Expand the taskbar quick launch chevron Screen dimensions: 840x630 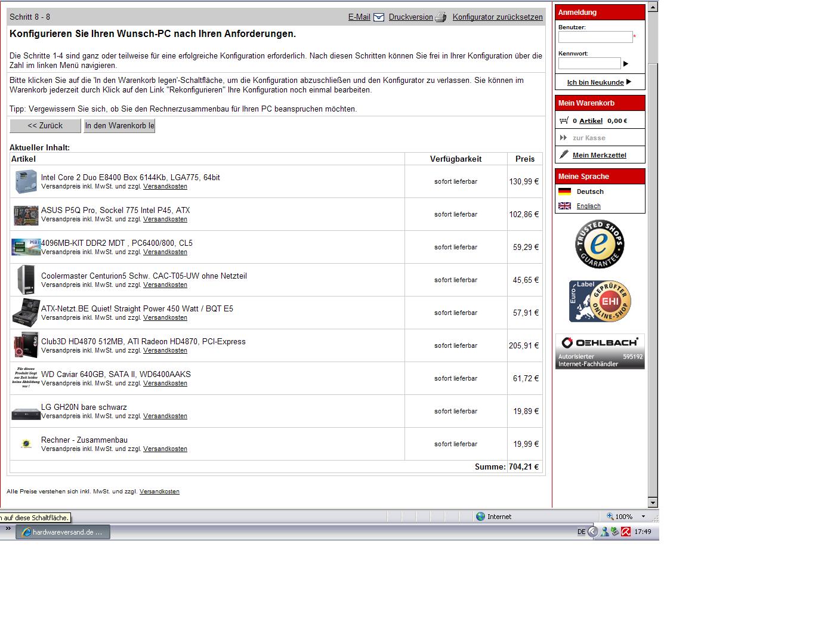(x=8, y=529)
